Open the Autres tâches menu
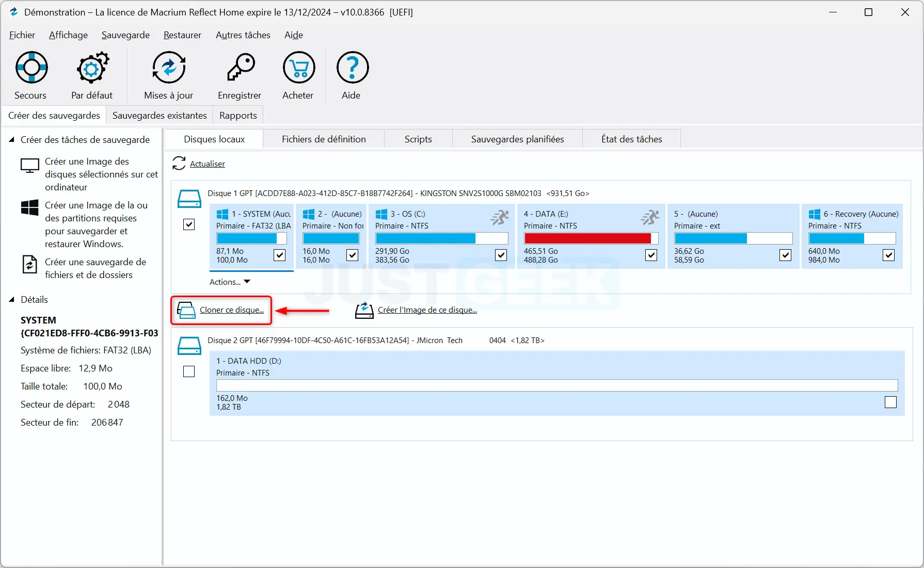This screenshot has height=568, width=924. [243, 35]
